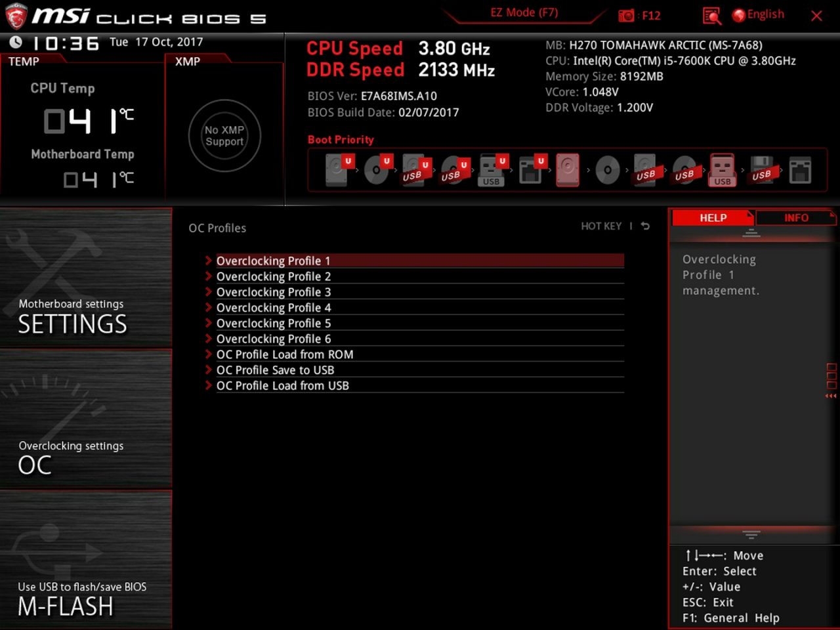Select the UEFI USB CD/DVD boot icon
Viewport: 840px width, 630px height.
click(454, 170)
